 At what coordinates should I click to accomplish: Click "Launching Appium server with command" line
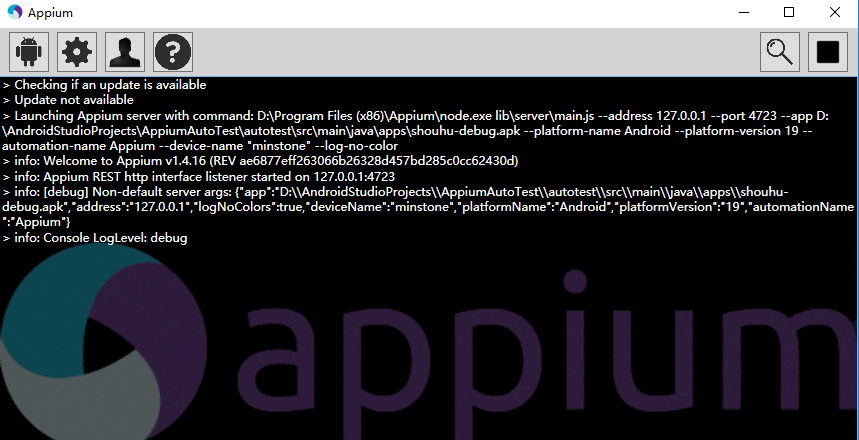click(x=416, y=116)
